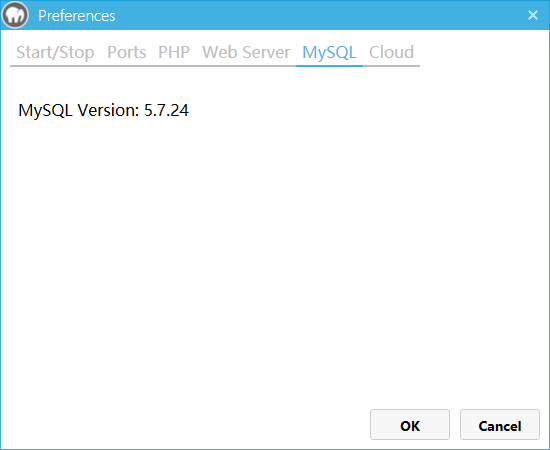Image resolution: width=550 pixels, height=450 pixels.
Task: Click the MAMP elephant logo icon
Action: coord(15,15)
